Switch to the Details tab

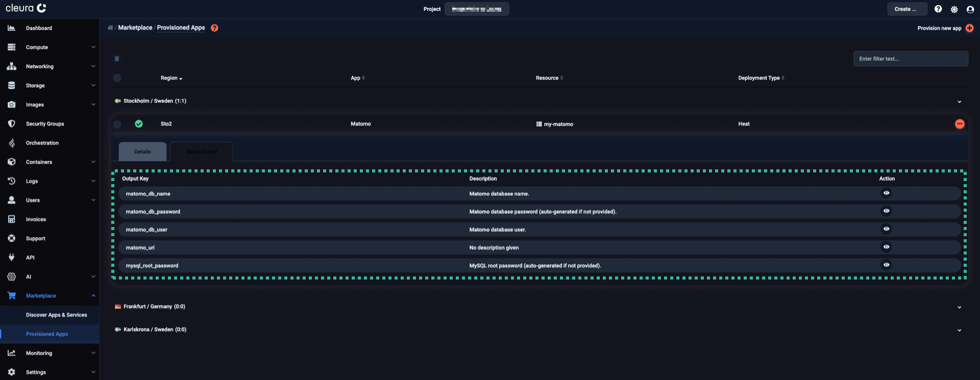[142, 151]
